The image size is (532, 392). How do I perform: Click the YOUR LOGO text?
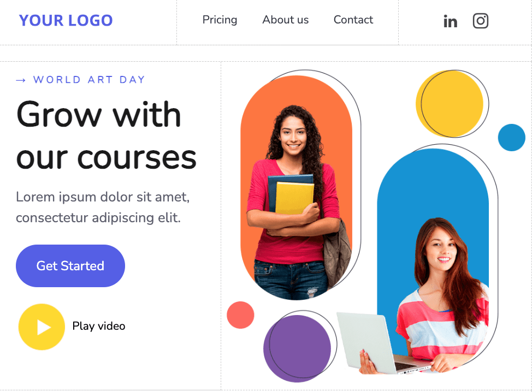click(x=66, y=21)
